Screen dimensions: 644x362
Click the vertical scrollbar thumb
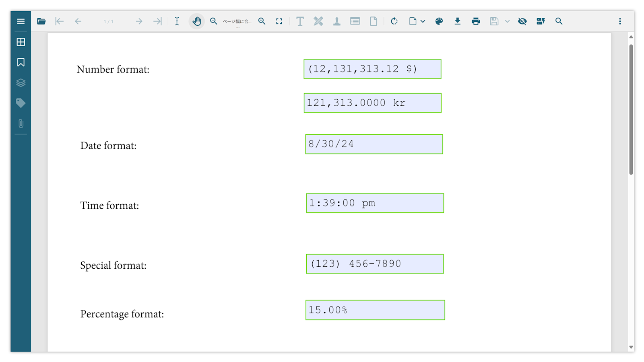tap(631, 109)
